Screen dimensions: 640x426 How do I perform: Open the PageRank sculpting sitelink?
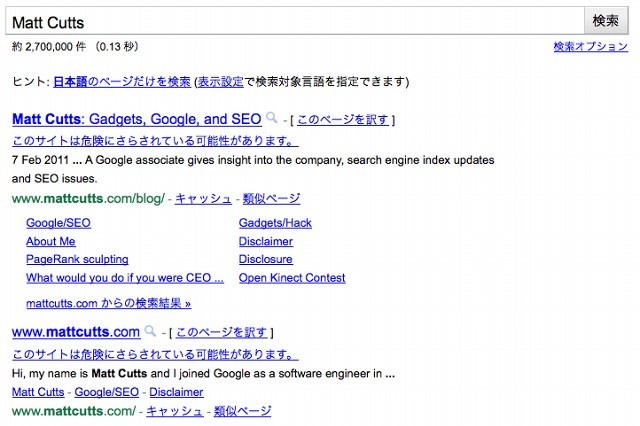[77, 259]
